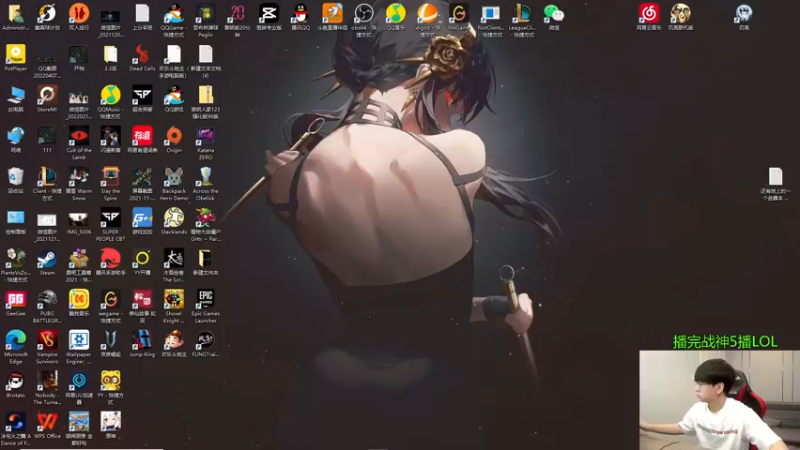This screenshot has width=800, height=450.
Task: Open the IMG_9306 image file
Action: (x=79, y=218)
